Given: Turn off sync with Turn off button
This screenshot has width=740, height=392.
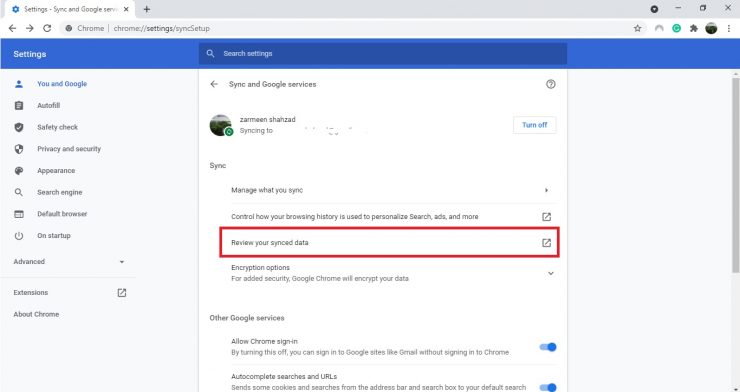Looking at the screenshot, I should pos(535,125).
